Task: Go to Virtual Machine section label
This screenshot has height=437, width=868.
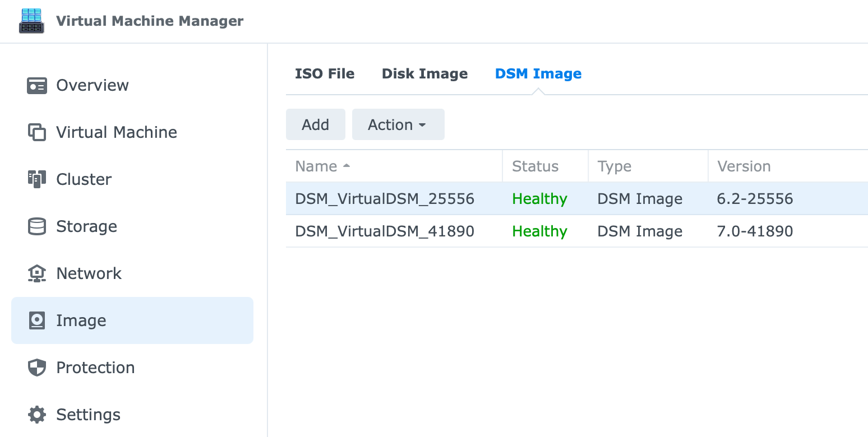Action: (x=117, y=132)
